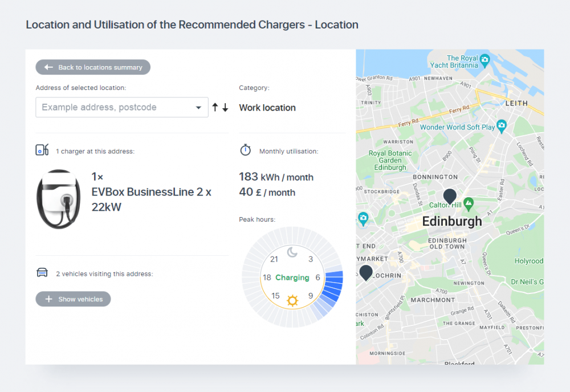
Task: Click the Charging label in dial center
Action: [x=292, y=277]
